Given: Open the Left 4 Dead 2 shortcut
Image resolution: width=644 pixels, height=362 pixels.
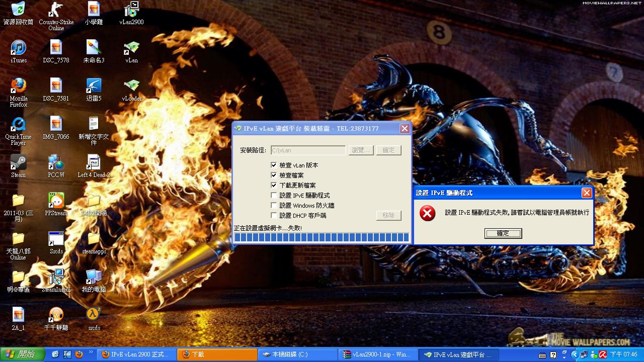Looking at the screenshot, I should click(x=94, y=166).
